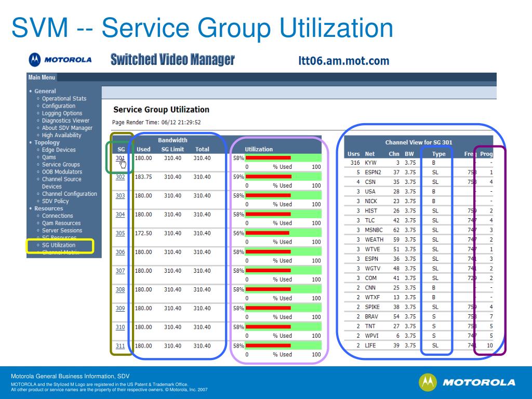This screenshot has height=399, width=532.
Task: Open About SDV Manager
Action: pyautogui.click(x=67, y=128)
